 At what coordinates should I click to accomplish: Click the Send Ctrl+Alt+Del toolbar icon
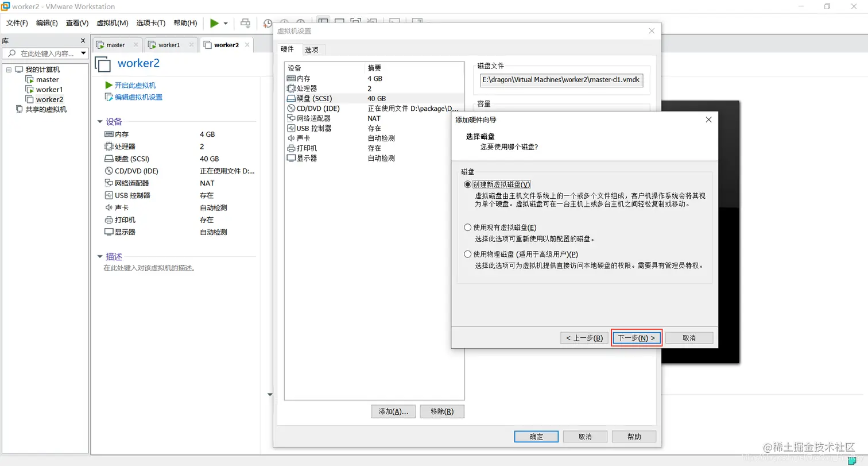pyautogui.click(x=245, y=23)
